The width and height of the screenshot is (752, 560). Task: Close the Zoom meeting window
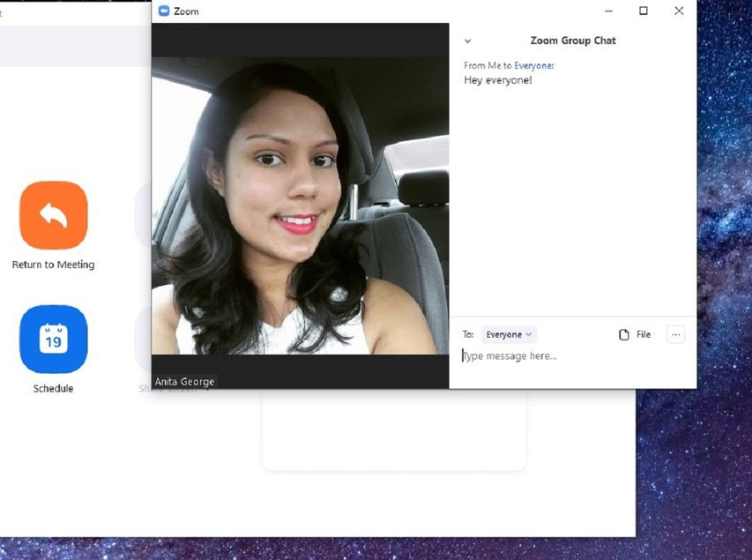pos(679,11)
